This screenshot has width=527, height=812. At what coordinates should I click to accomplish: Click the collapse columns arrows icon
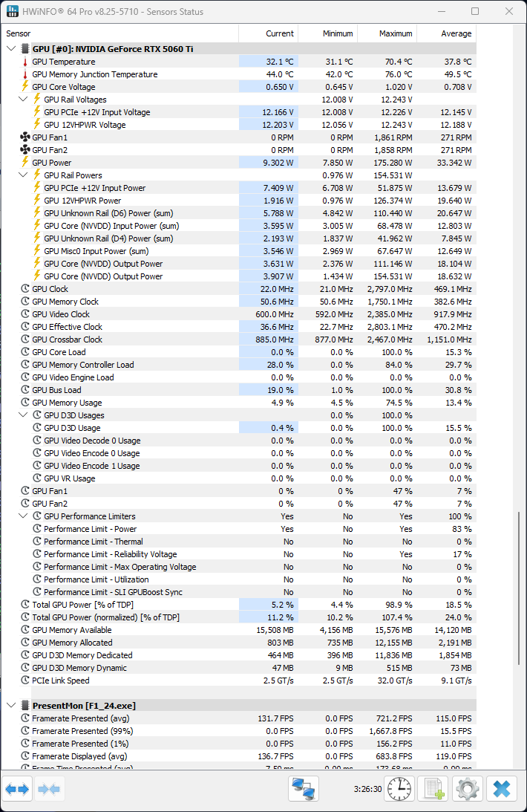pyautogui.click(x=50, y=789)
